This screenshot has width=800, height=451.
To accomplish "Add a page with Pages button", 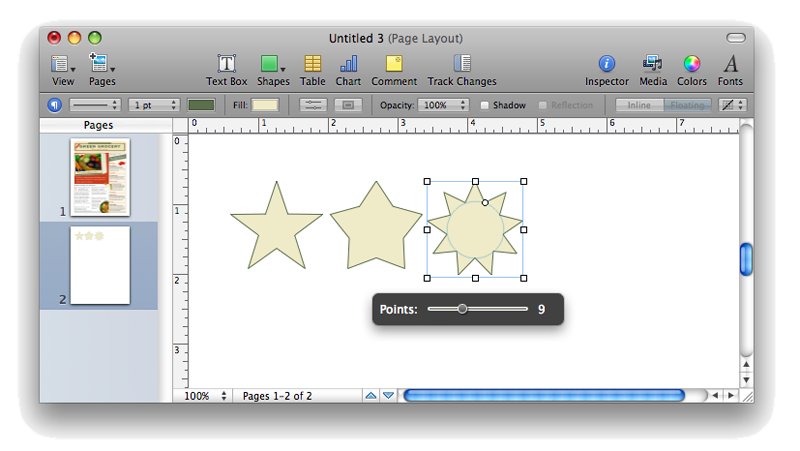I will (x=102, y=70).
